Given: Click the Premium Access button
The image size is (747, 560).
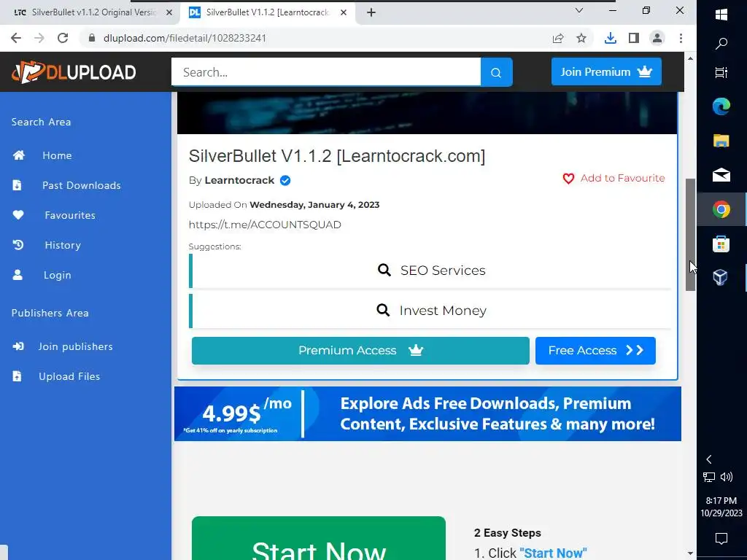Looking at the screenshot, I should point(360,351).
